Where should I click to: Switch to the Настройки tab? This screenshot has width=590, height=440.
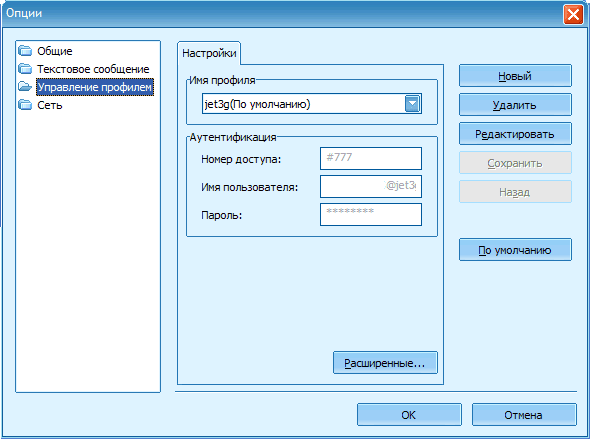[x=209, y=53]
